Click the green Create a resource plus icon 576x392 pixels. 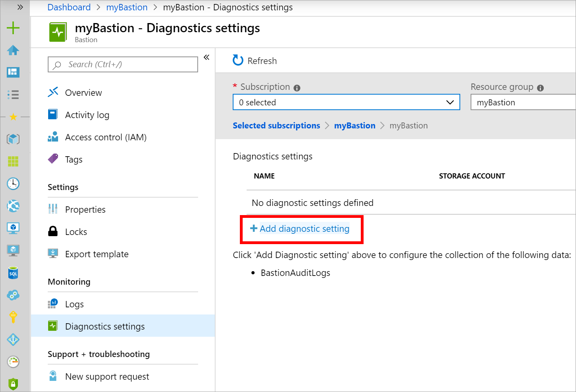[x=13, y=28]
